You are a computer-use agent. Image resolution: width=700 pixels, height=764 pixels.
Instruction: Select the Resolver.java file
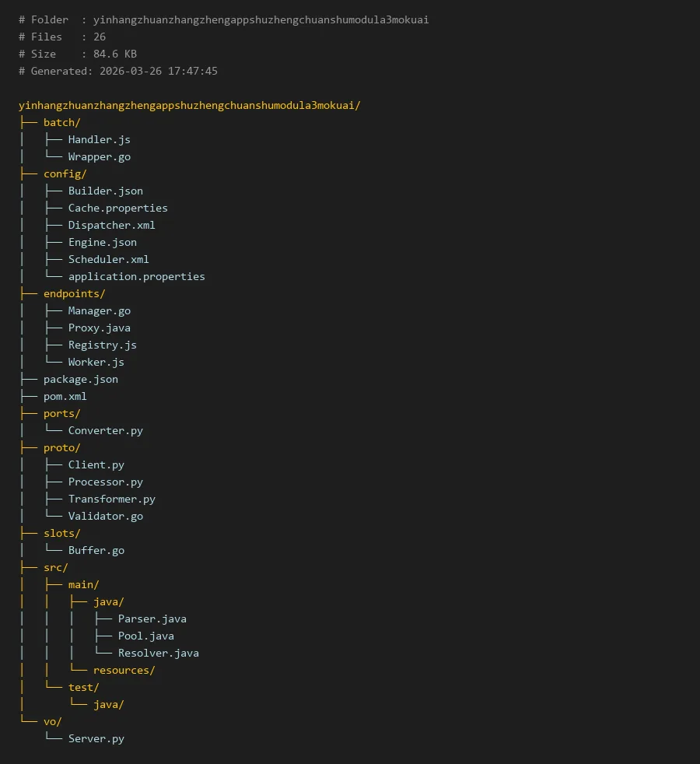pos(158,653)
